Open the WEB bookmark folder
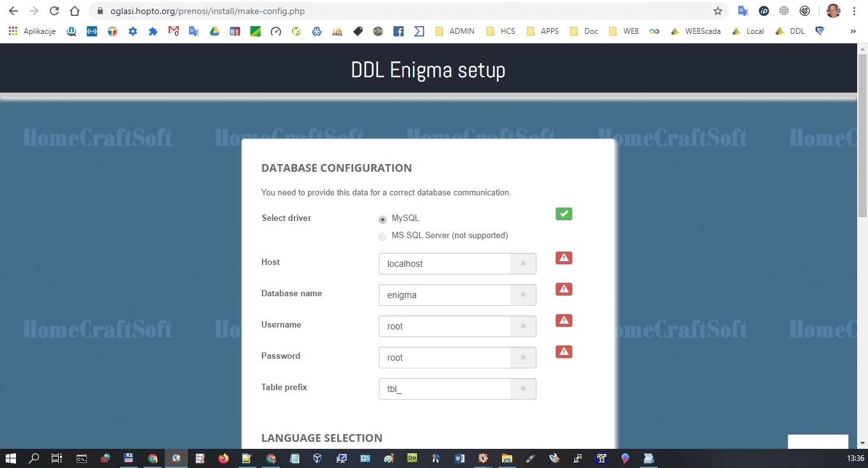Image resolution: width=868 pixels, height=468 pixels. [x=624, y=31]
